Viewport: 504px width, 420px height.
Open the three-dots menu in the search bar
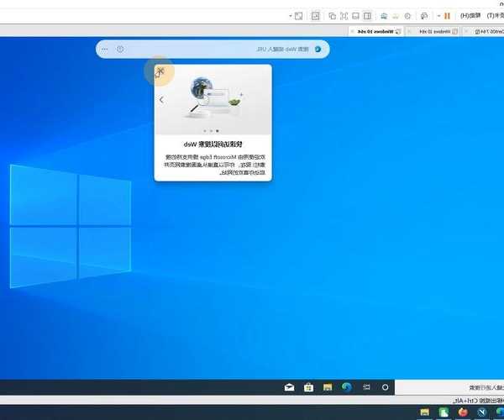tap(104, 50)
